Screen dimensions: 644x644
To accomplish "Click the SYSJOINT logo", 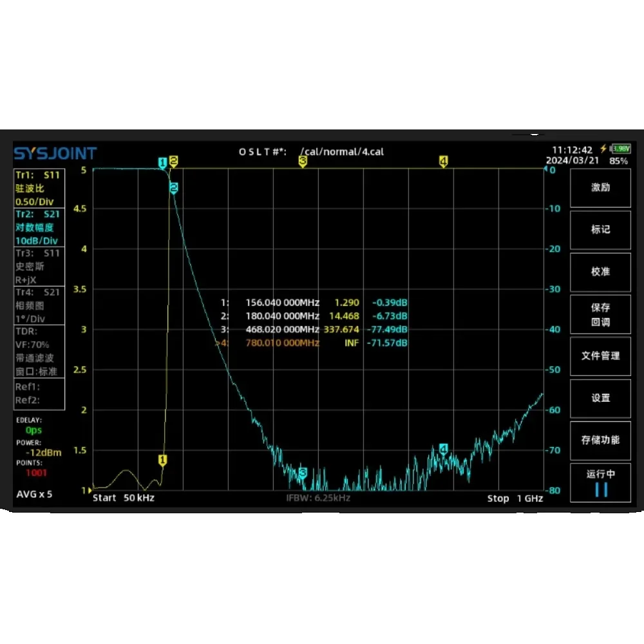I will click(55, 153).
